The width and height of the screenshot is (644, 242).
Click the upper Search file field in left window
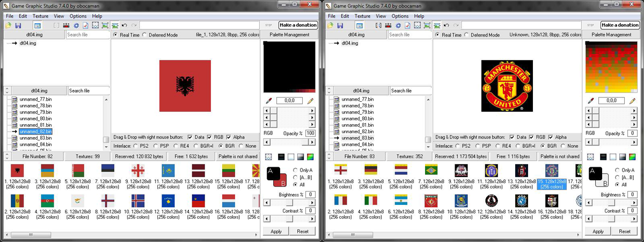click(87, 34)
